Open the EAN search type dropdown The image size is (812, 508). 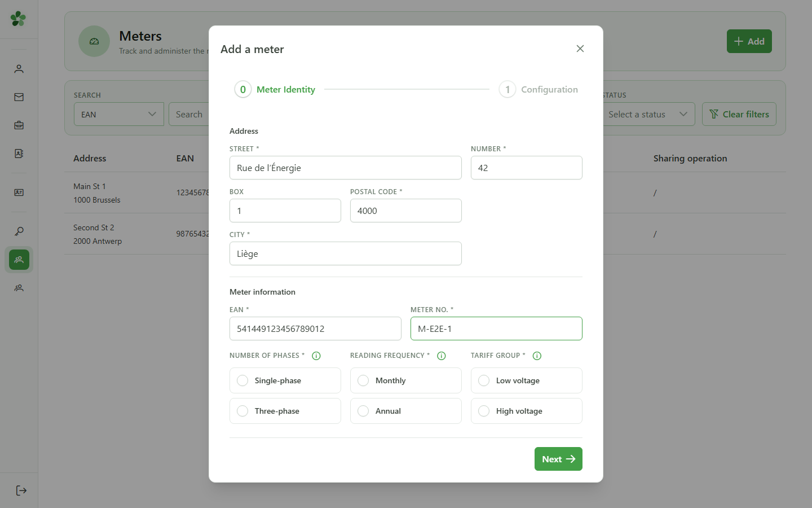119,114
